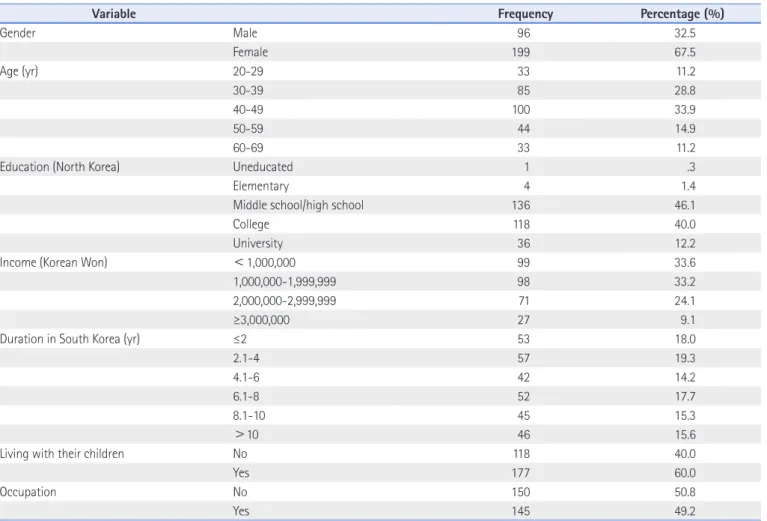Click the 'Male' category cell

[x=245, y=33]
